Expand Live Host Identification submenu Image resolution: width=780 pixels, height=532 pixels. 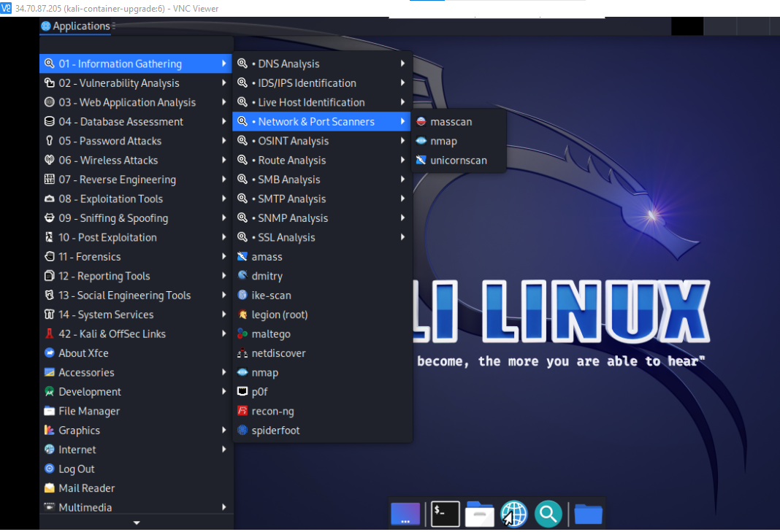322,102
